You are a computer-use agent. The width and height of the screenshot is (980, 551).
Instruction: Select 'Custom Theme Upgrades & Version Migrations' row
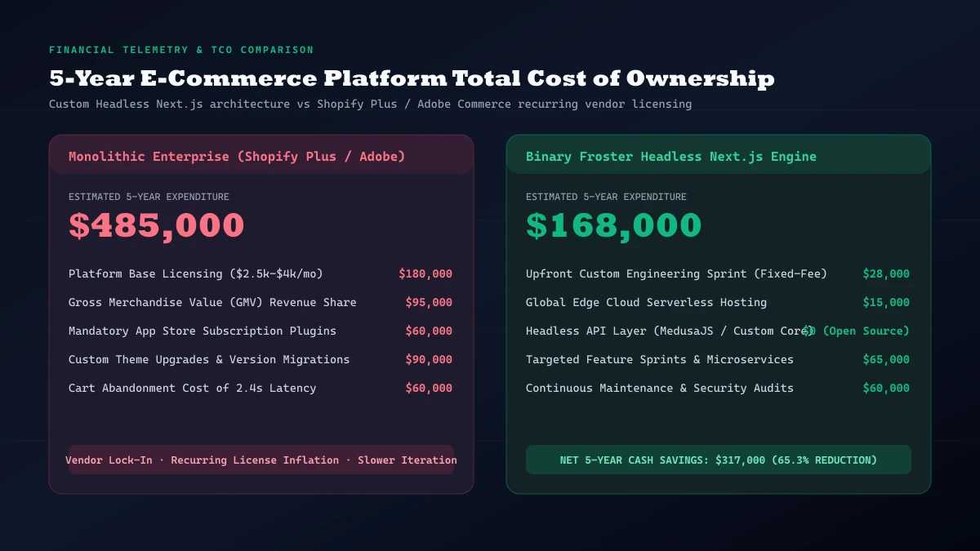261,360
